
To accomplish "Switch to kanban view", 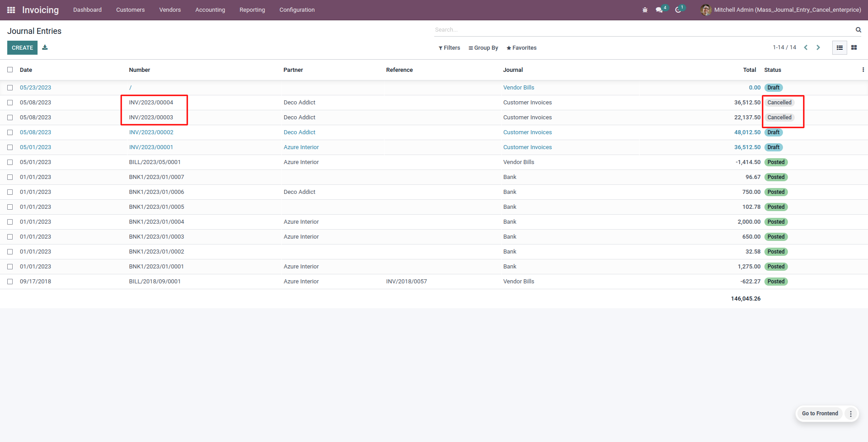I will (x=854, y=47).
